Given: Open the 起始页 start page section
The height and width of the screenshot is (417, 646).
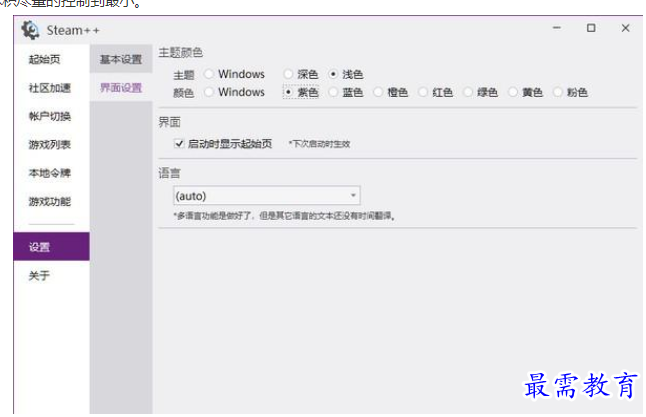Looking at the screenshot, I should coord(44,59).
